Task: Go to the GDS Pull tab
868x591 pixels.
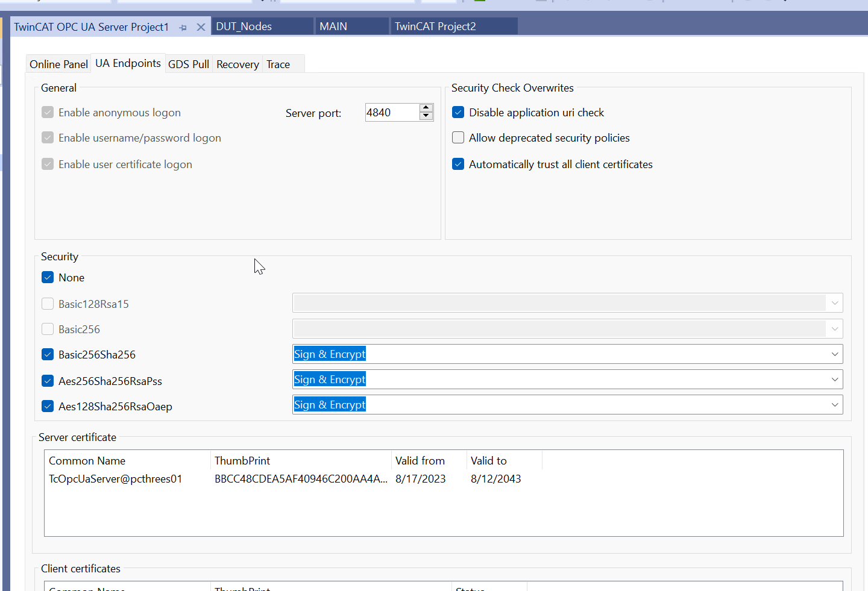Action: coord(189,64)
